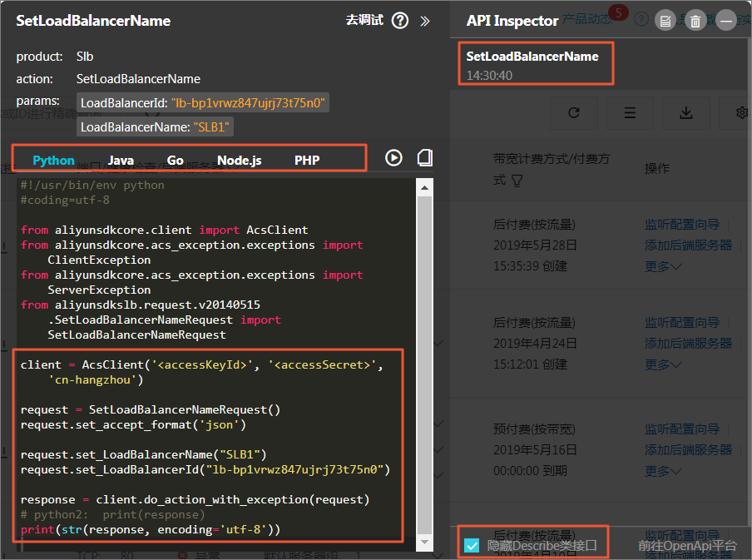This screenshot has height=560, width=752.
Task: Filter 带宽计费方式 column with funnel icon
Action: click(x=517, y=181)
